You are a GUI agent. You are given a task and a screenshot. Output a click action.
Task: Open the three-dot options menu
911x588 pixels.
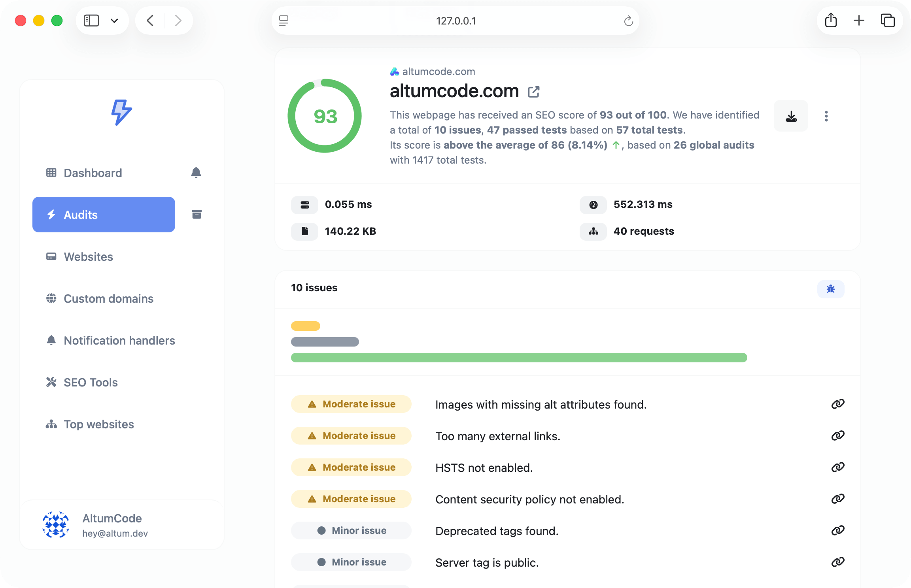click(x=826, y=116)
